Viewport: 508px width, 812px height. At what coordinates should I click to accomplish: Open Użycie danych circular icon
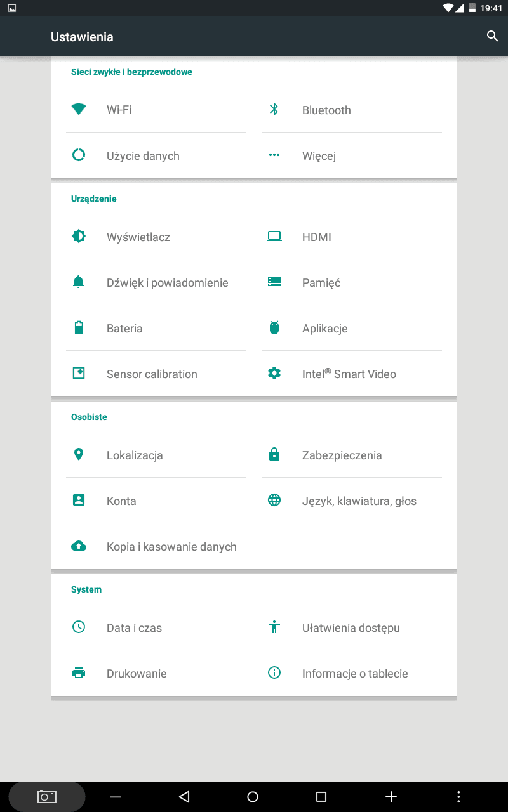pyautogui.click(x=79, y=155)
